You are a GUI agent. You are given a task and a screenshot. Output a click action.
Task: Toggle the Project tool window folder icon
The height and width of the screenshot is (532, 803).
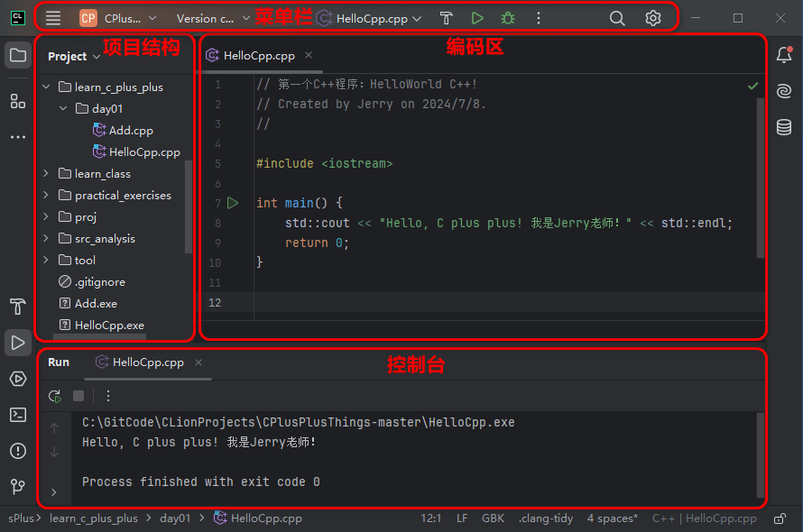[17, 55]
